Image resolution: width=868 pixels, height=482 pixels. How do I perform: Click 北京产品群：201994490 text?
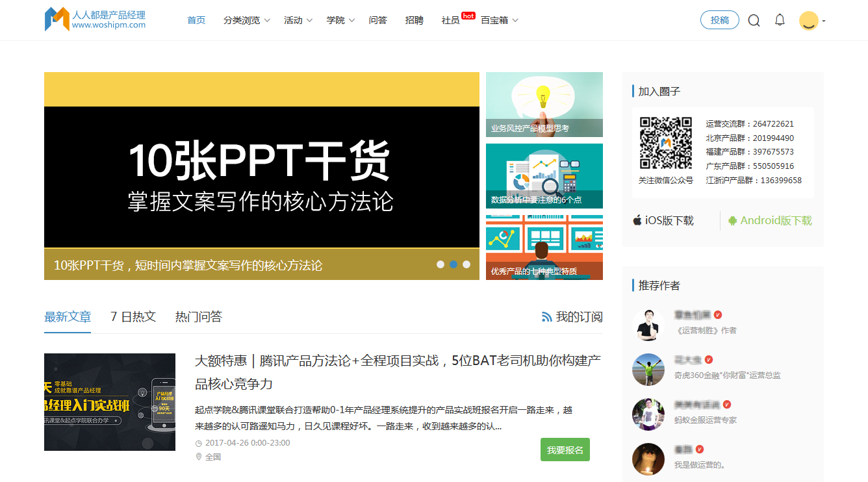click(x=750, y=138)
